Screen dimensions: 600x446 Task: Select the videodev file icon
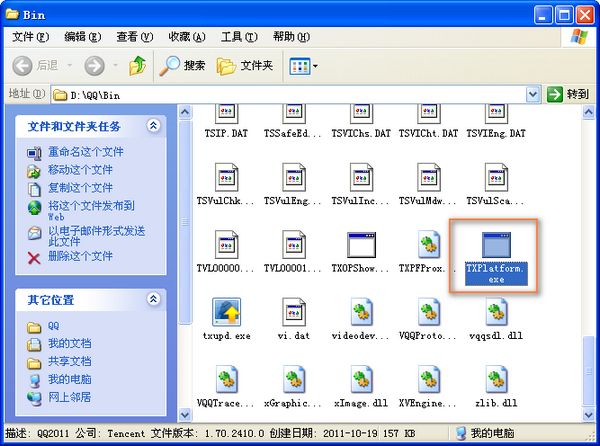[x=361, y=312]
